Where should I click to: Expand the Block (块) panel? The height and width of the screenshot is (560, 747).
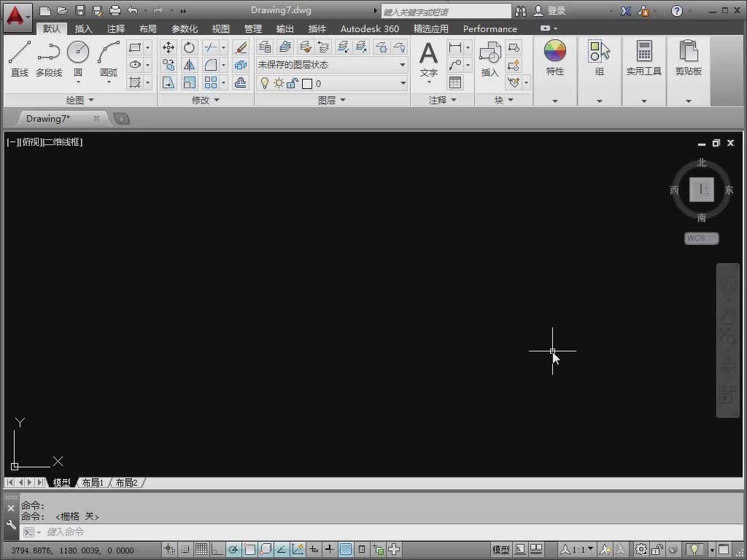pyautogui.click(x=503, y=100)
